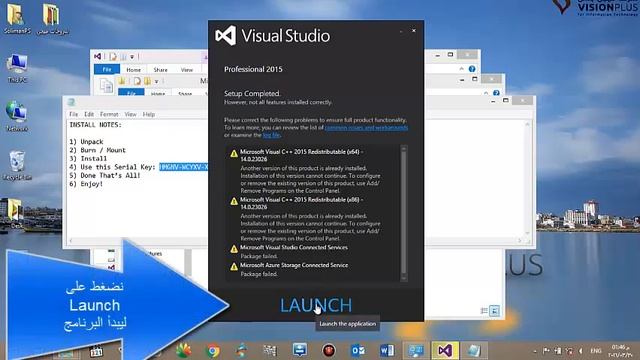Switch to Notepad taskbar button
Image resolution: width=640 pixels, height=360 pixels.
coord(473,351)
